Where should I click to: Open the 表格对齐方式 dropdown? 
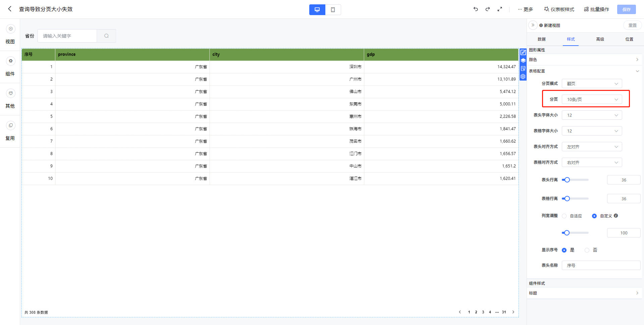[592, 162]
